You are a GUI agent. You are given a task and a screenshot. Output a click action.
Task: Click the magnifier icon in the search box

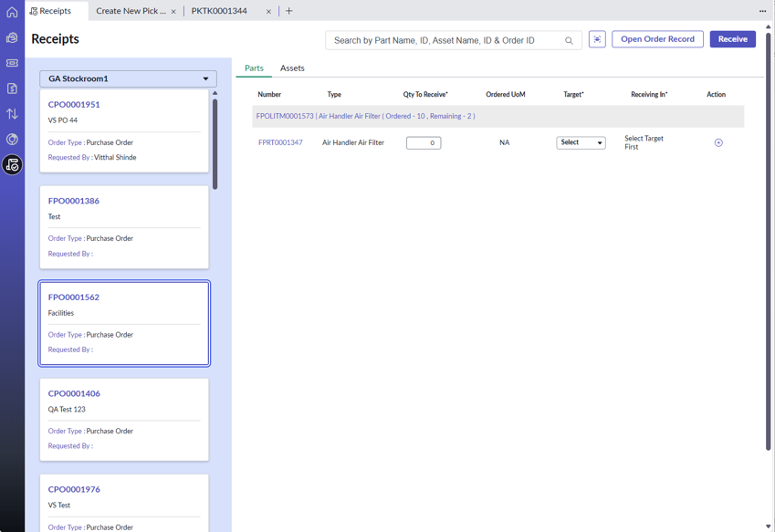(569, 40)
